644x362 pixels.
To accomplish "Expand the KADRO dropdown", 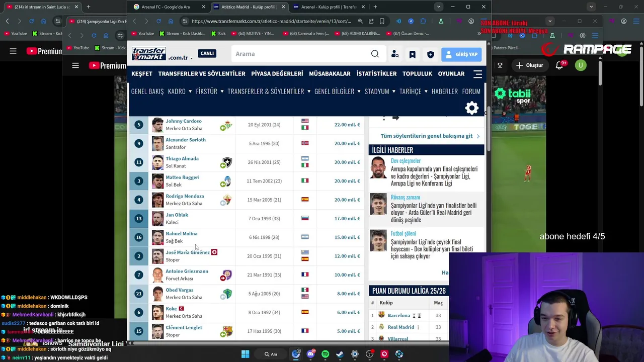I will (x=190, y=92).
